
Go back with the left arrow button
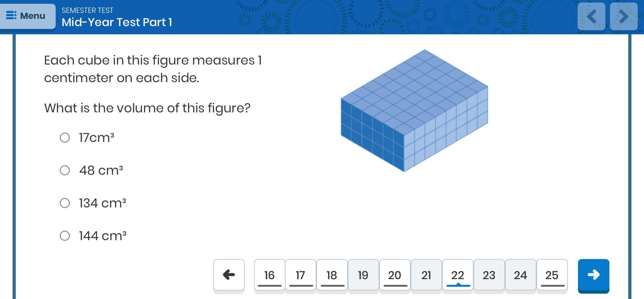click(229, 275)
